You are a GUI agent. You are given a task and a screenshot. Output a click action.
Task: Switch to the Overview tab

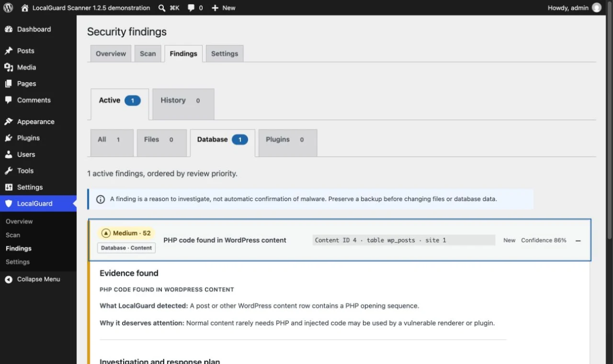coord(111,54)
